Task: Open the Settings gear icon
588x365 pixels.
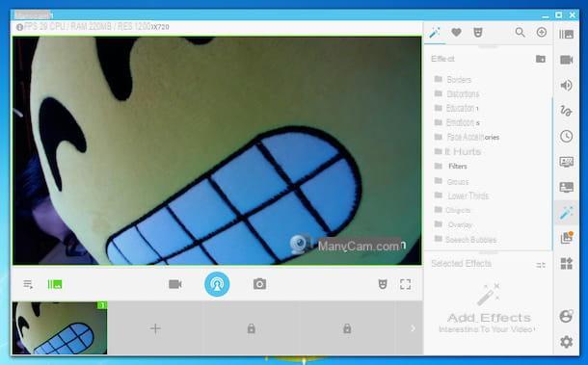Action: click(566, 342)
